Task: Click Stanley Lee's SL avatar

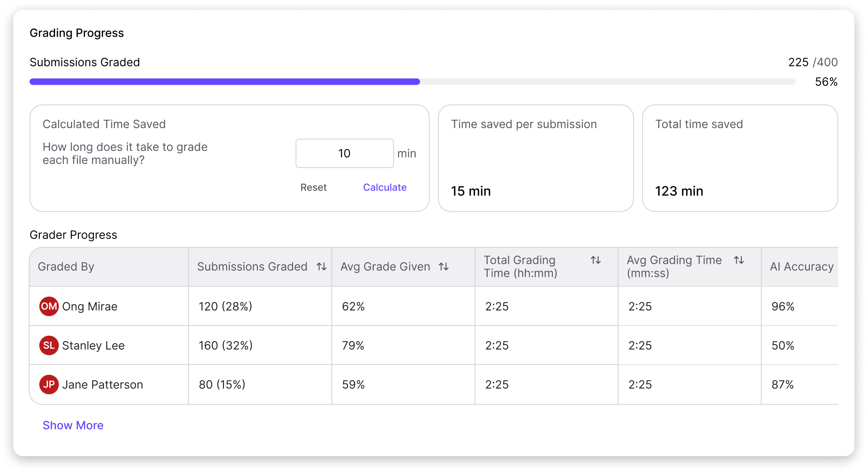Action: [49, 345]
